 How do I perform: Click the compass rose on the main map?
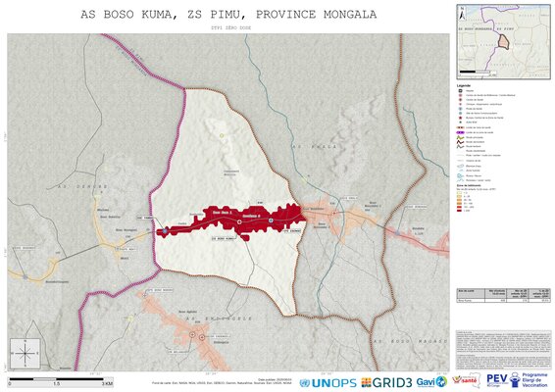point(25,353)
